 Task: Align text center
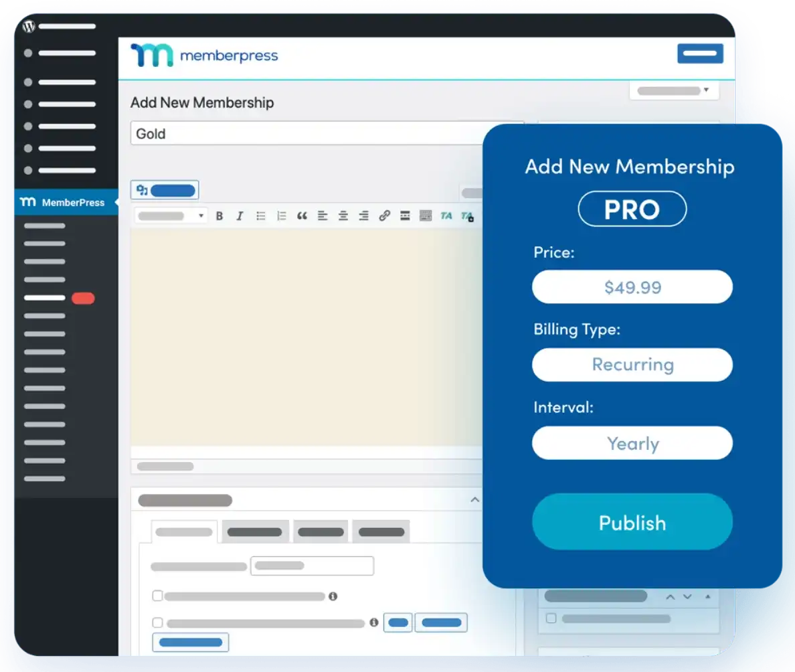point(343,216)
